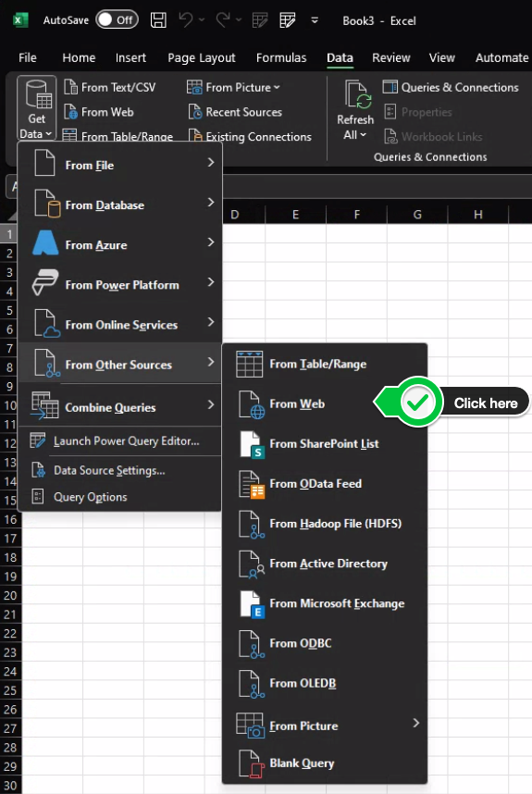
Task: Open the Undo history dropdown arrow
Action: 202,20
